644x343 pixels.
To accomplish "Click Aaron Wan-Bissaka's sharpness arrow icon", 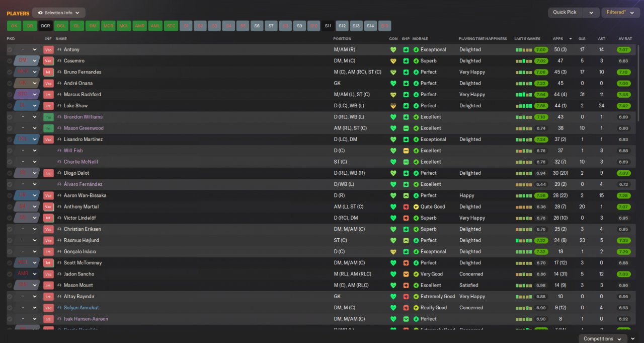I will tap(406, 195).
